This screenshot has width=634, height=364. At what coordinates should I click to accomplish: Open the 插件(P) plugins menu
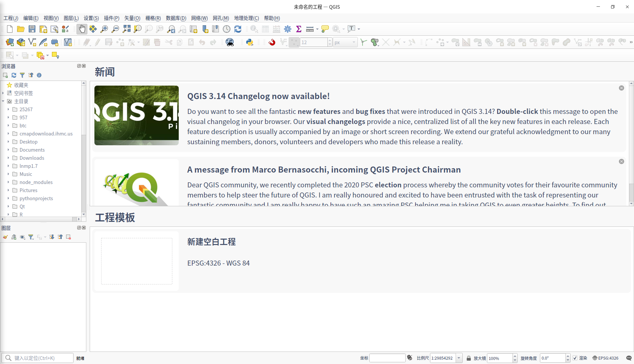point(112,18)
